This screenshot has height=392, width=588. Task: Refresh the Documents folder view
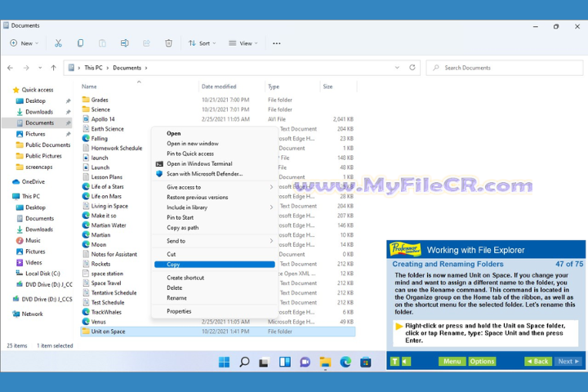[x=412, y=68]
